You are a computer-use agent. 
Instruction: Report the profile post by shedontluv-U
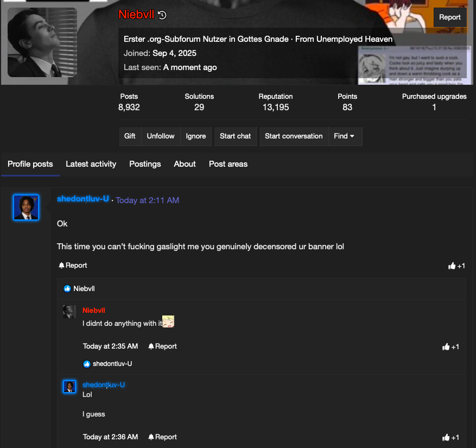coord(73,266)
